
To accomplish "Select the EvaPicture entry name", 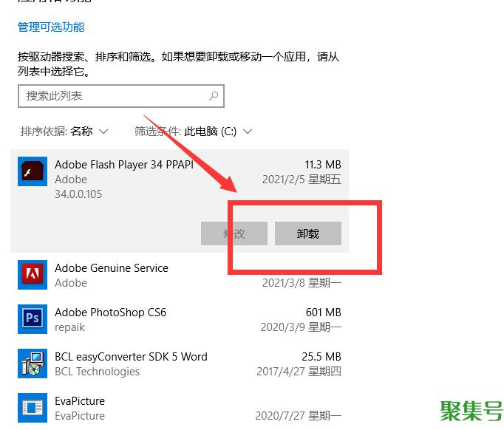I will click(x=80, y=401).
